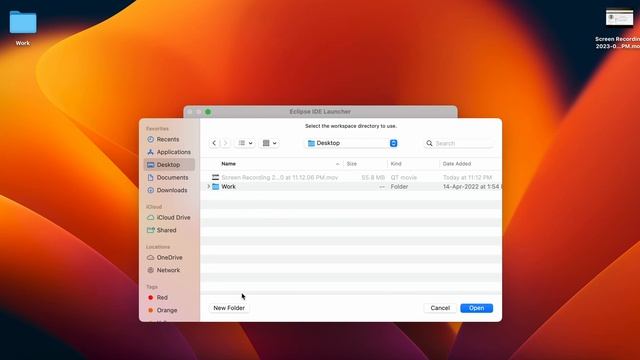
Task: Click the Recents clock icon
Action: pyautogui.click(x=151, y=139)
